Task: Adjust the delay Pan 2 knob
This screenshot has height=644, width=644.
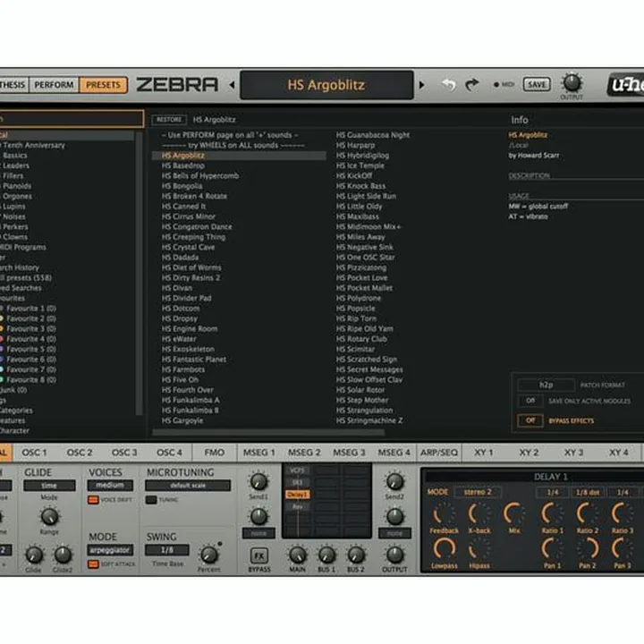Action: pyautogui.click(x=588, y=549)
